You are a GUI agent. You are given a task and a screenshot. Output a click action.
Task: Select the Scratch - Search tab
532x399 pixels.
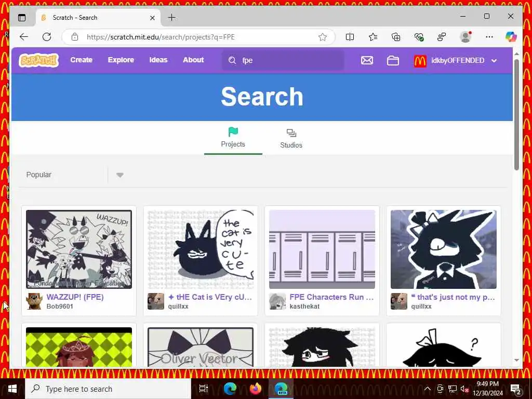point(98,18)
